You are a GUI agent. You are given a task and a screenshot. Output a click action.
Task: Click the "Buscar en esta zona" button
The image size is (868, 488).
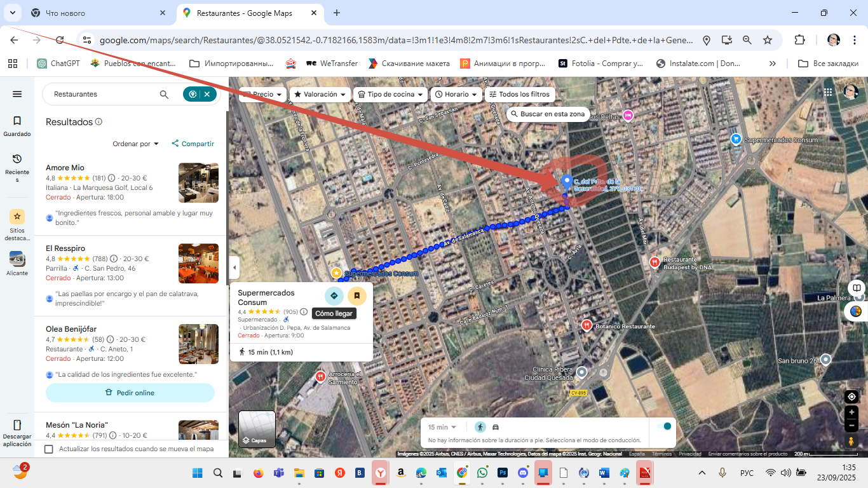pos(546,114)
